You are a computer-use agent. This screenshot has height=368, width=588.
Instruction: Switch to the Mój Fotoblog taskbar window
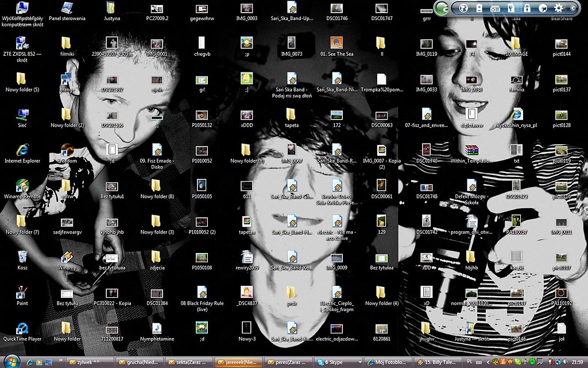coord(388,362)
